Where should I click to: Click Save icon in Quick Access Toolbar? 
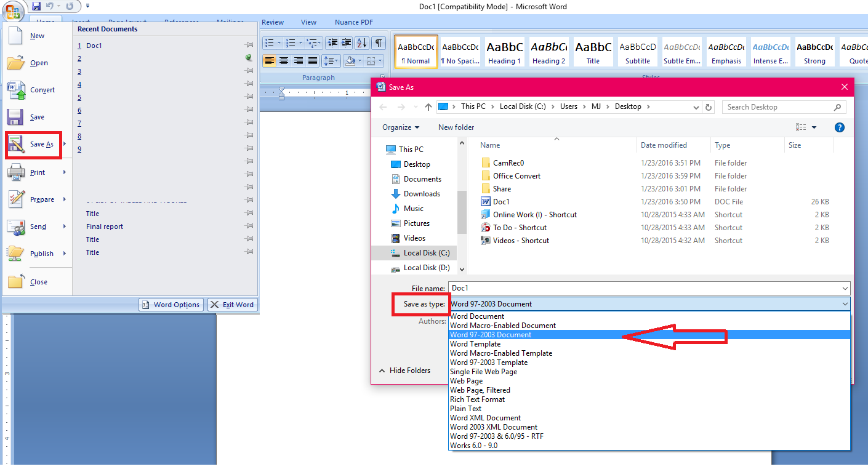pos(36,6)
